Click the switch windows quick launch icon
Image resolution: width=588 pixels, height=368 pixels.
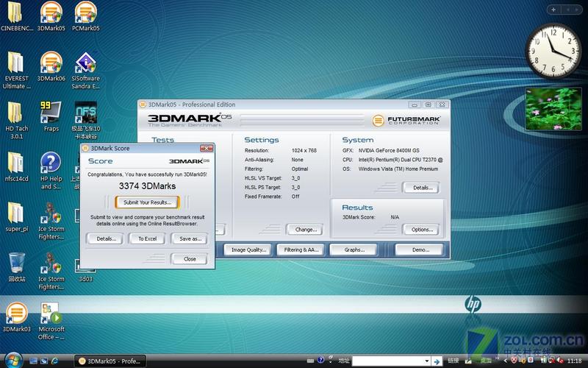(x=44, y=361)
